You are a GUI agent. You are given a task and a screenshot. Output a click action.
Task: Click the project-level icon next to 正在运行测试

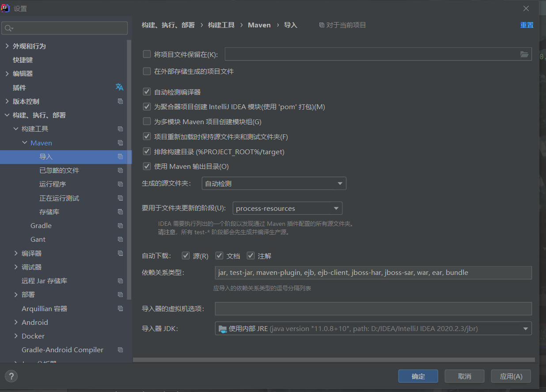(x=120, y=198)
